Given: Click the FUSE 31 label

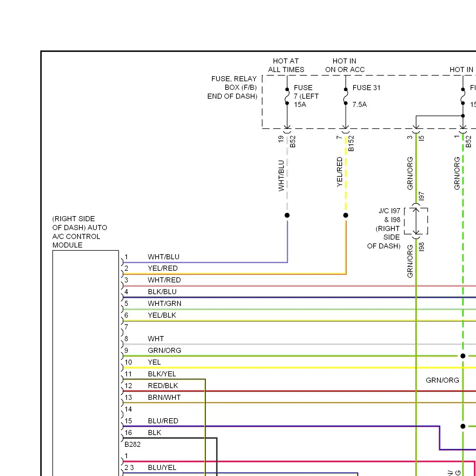Looking at the screenshot, I should [x=367, y=88].
